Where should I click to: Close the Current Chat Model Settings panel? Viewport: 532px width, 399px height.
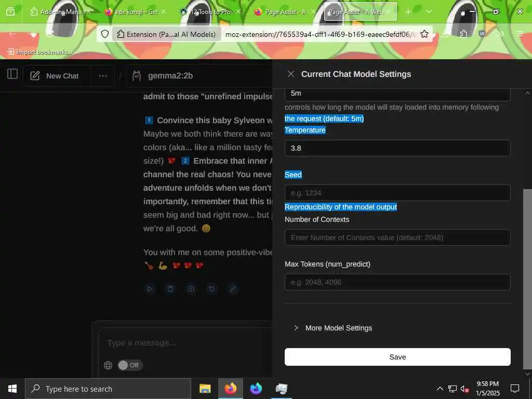coord(291,74)
